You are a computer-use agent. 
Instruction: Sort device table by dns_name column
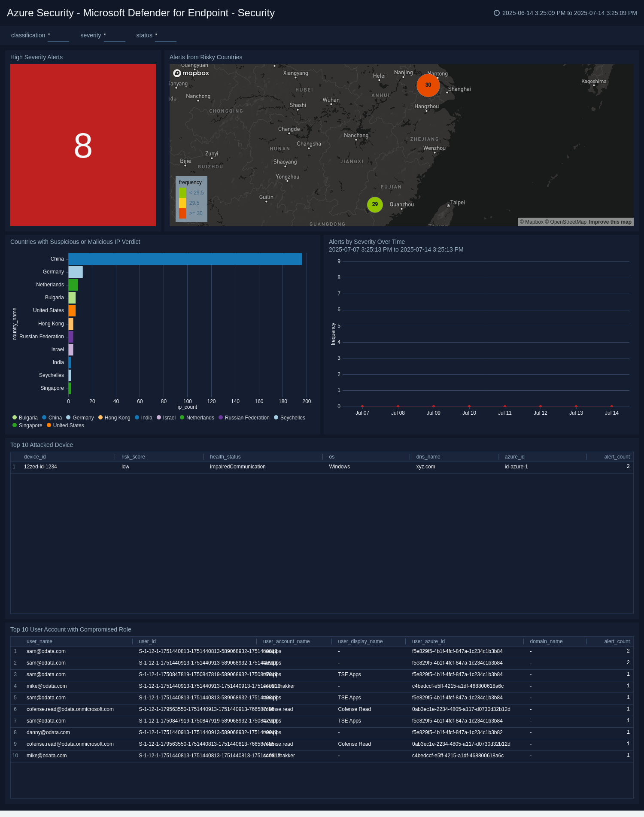(x=428, y=457)
